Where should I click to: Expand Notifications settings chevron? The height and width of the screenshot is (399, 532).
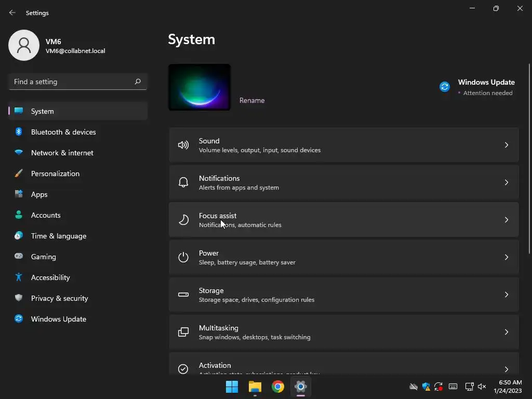506,182
